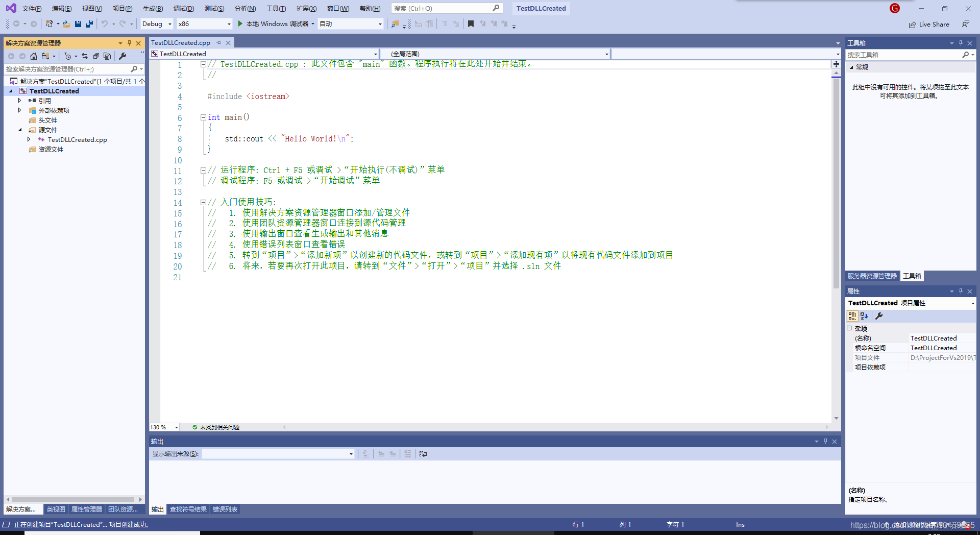Collapse the 杂项 properties category

[x=850, y=328]
